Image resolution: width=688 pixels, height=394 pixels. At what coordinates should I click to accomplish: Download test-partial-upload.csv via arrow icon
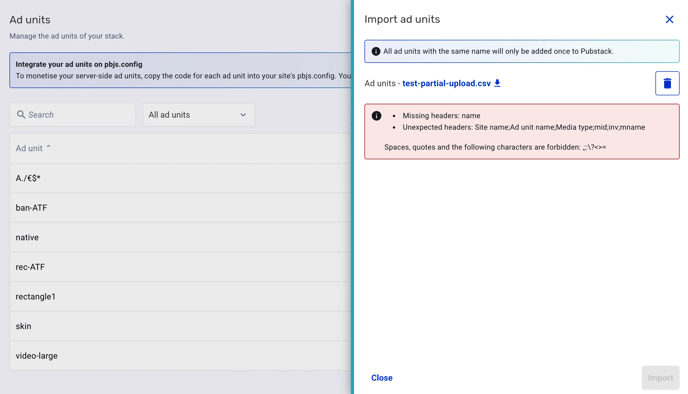tap(497, 83)
